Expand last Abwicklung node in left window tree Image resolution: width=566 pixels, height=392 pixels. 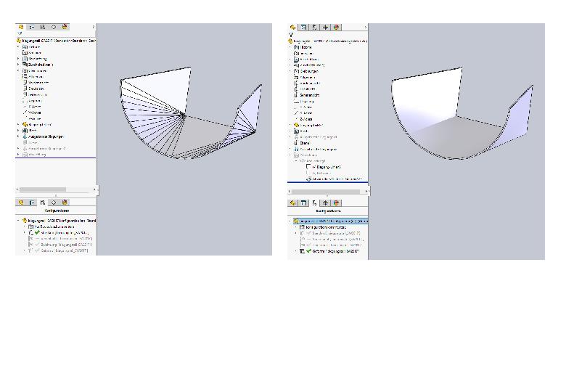point(18,155)
